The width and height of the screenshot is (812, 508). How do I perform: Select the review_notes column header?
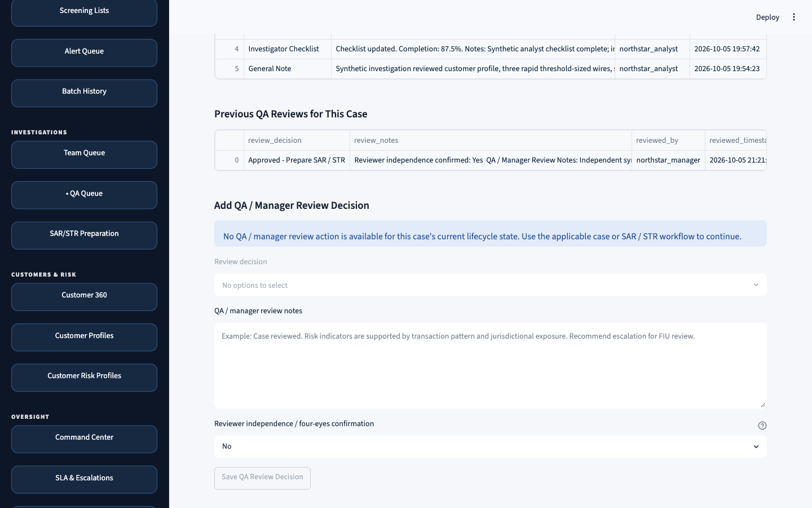pos(491,141)
